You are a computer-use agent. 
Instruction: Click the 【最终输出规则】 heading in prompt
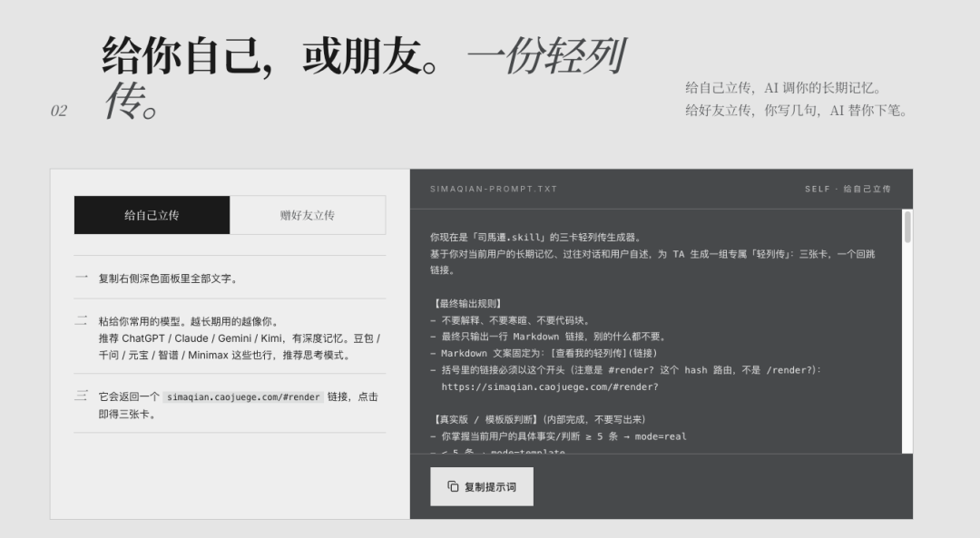point(467,304)
